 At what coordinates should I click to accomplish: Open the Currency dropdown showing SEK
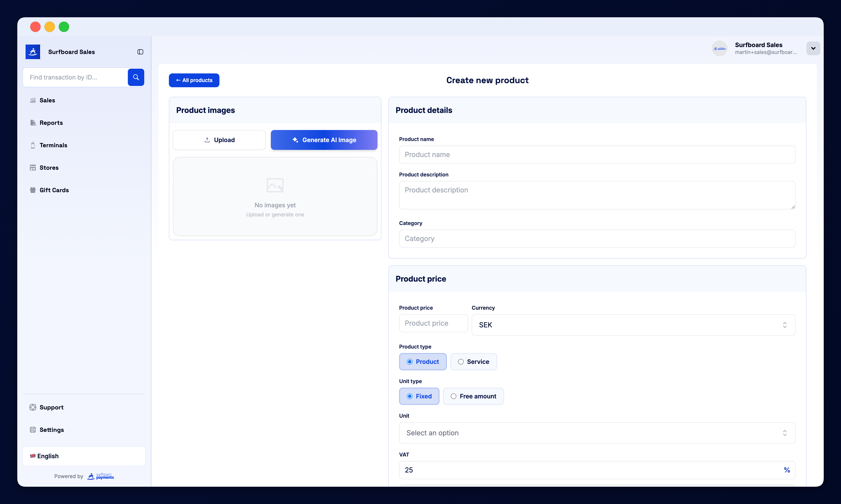pyautogui.click(x=633, y=325)
